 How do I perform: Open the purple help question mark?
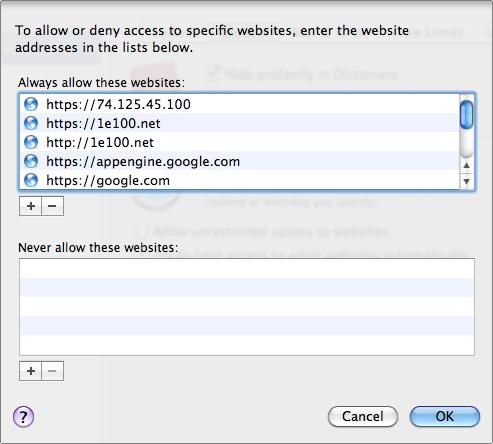[23, 417]
